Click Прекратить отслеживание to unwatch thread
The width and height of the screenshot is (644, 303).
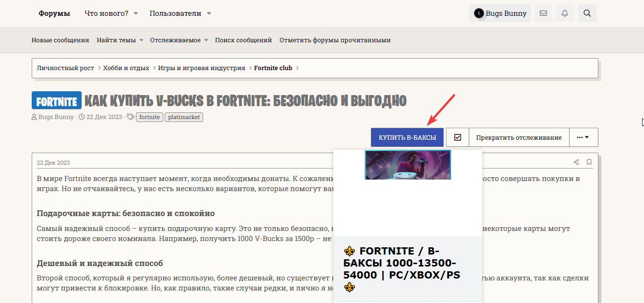point(519,137)
